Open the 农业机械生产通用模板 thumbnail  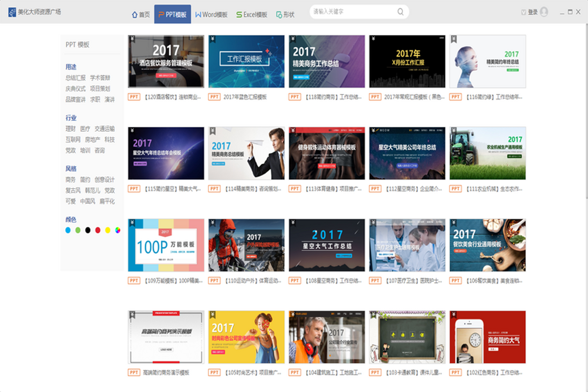[x=488, y=153]
